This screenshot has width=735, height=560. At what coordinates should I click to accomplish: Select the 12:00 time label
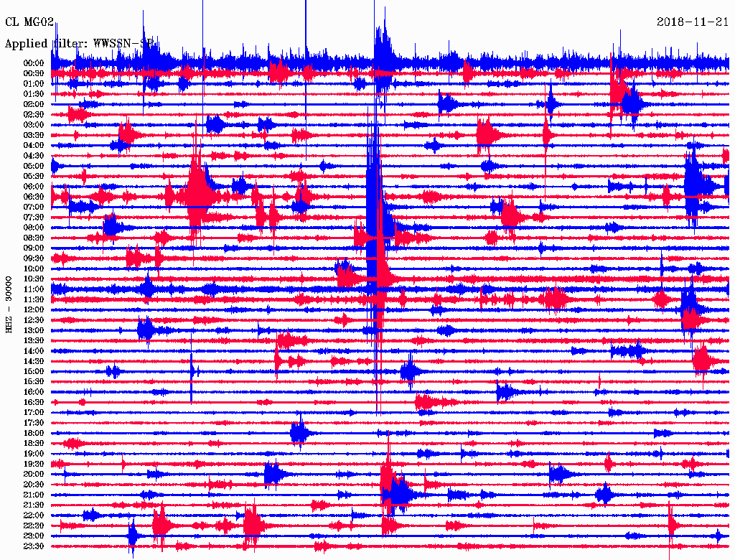click(x=34, y=310)
